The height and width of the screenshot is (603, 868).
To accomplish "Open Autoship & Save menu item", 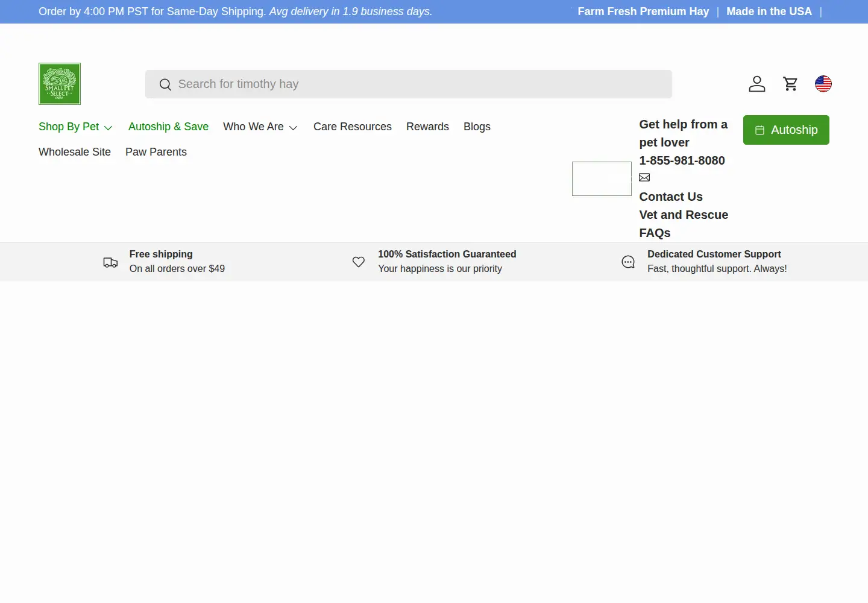I will 168,127.
